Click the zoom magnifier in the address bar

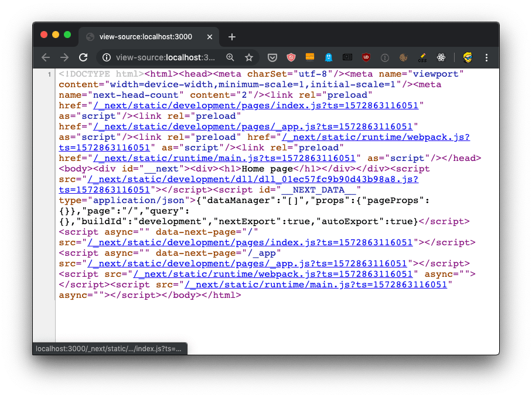[x=230, y=57]
